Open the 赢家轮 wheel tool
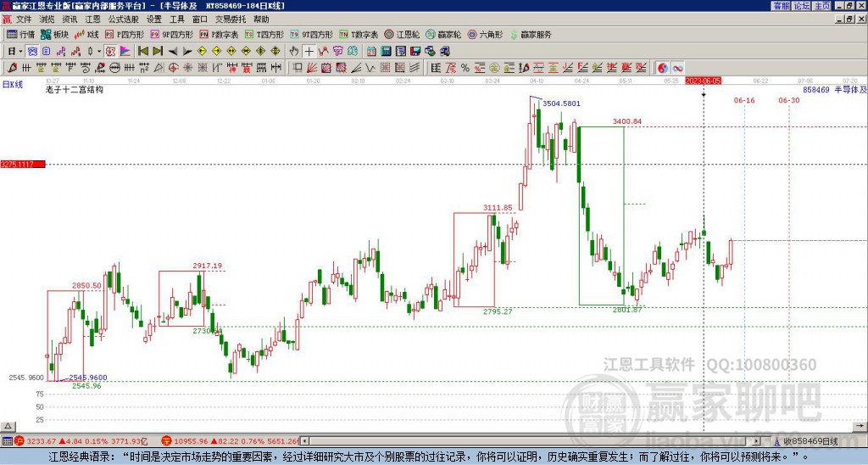The width and height of the screenshot is (868, 465). [x=443, y=34]
